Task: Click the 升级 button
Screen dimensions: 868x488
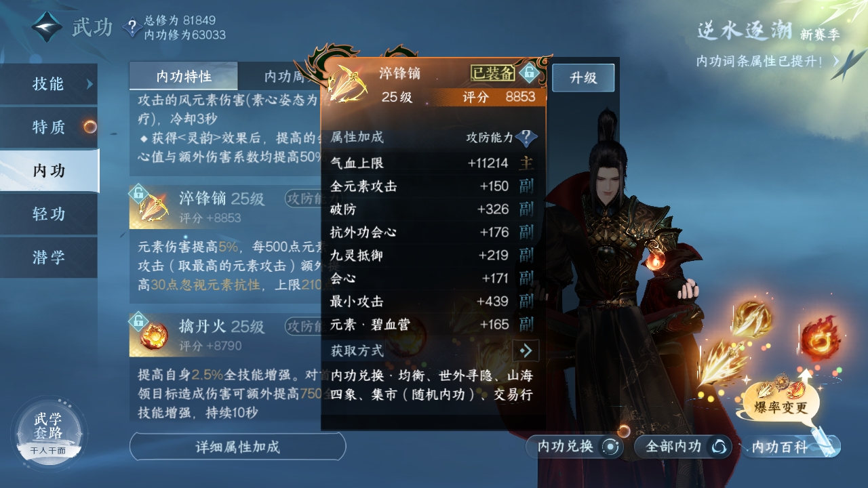Action: pos(583,77)
